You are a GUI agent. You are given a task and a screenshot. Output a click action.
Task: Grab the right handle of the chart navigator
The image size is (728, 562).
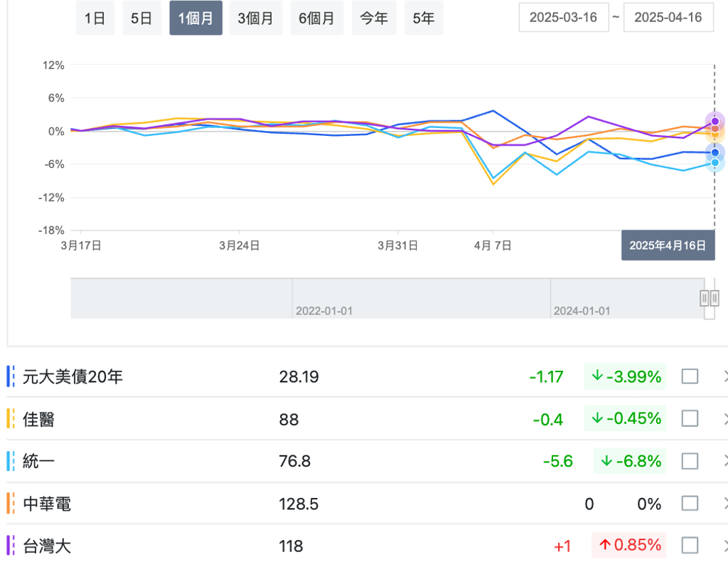(714, 297)
